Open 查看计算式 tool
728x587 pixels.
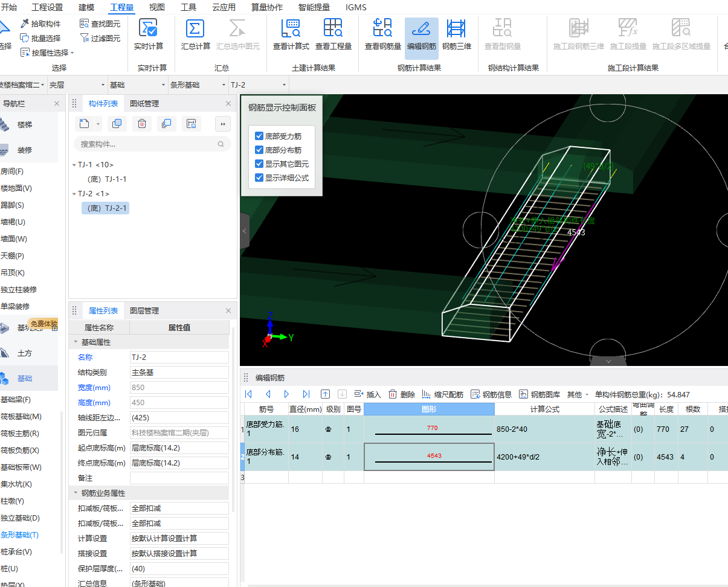(291, 34)
